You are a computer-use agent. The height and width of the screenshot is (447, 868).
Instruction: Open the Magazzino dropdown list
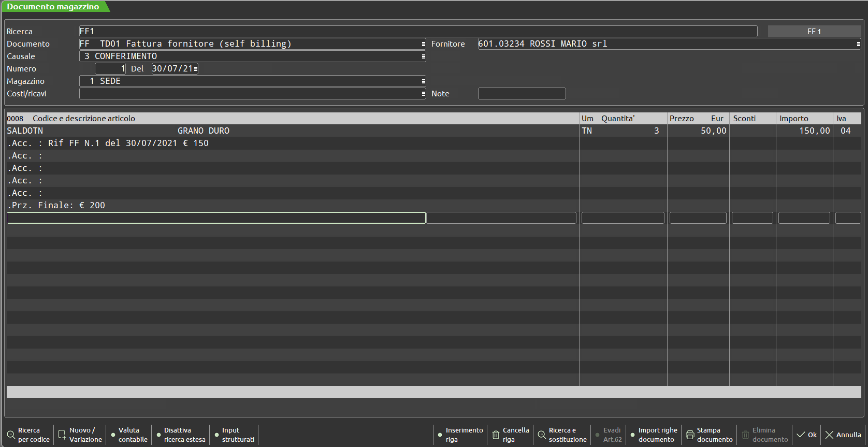pos(423,81)
